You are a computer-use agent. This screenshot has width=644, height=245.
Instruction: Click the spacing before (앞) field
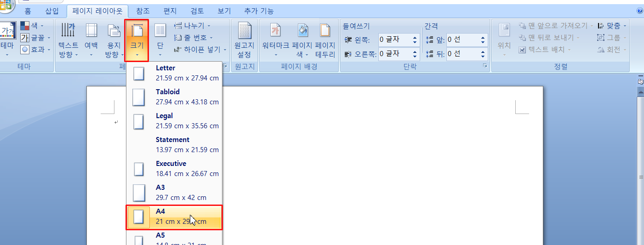pos(462,40)
